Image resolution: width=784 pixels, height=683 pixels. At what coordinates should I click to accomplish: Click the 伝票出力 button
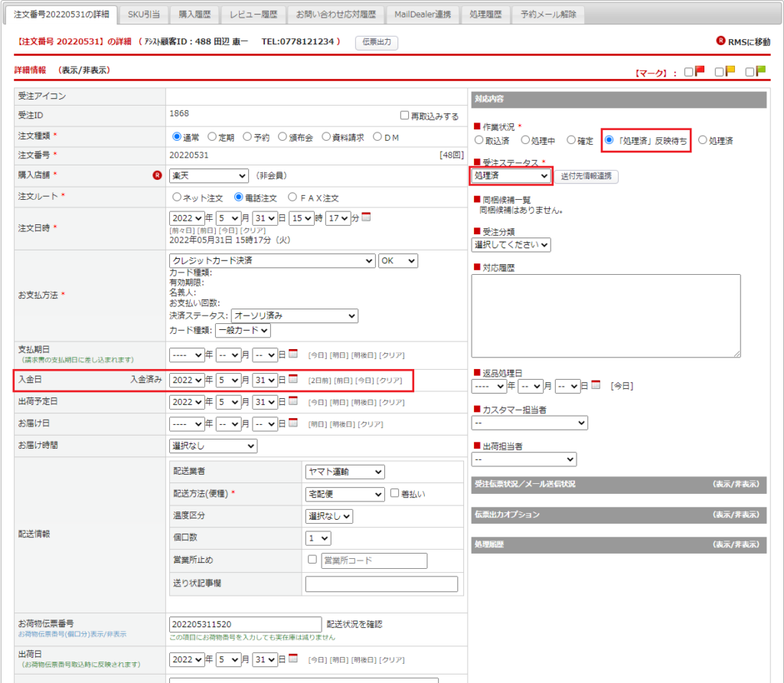tap(377, 42)
